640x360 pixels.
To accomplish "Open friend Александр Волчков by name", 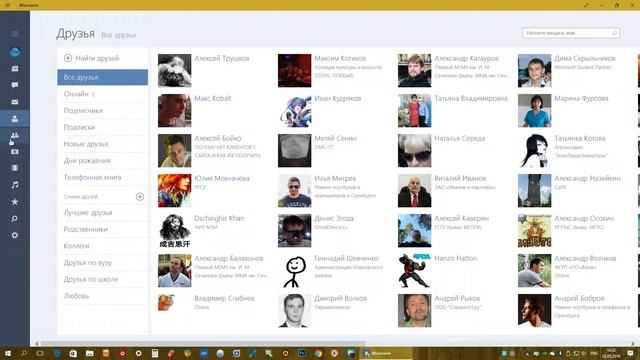I will [x=585, y=258].
